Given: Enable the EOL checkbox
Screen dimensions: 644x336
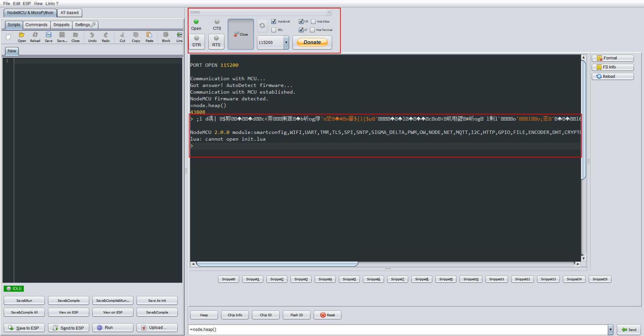Looking at the screenshot, I should point(274,30).
